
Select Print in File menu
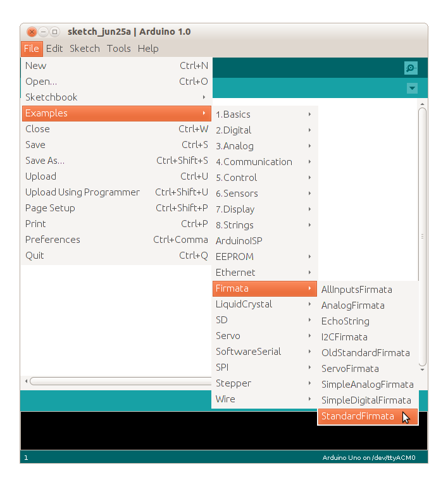click(117, 224)
